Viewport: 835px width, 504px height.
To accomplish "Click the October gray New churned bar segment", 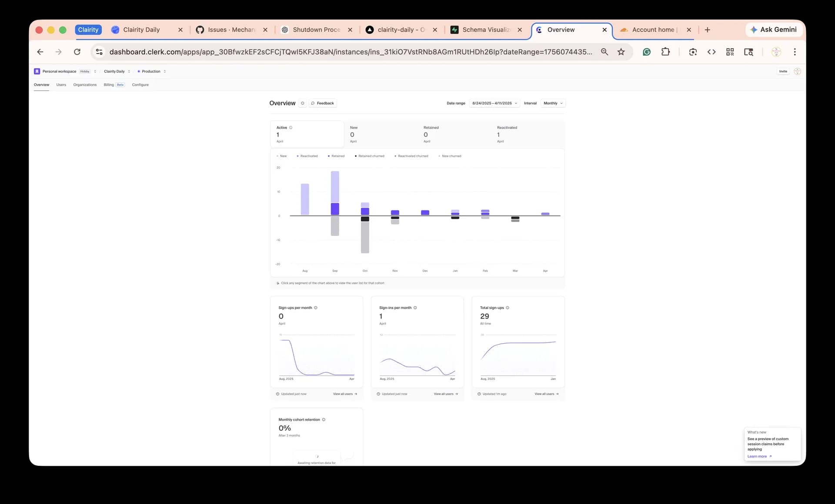I will point(365,237).
